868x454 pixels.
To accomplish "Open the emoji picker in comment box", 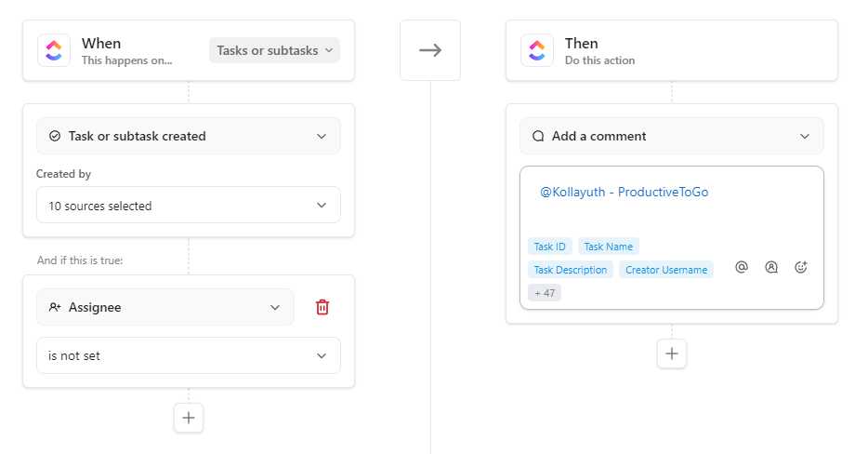I will point(801,267).
